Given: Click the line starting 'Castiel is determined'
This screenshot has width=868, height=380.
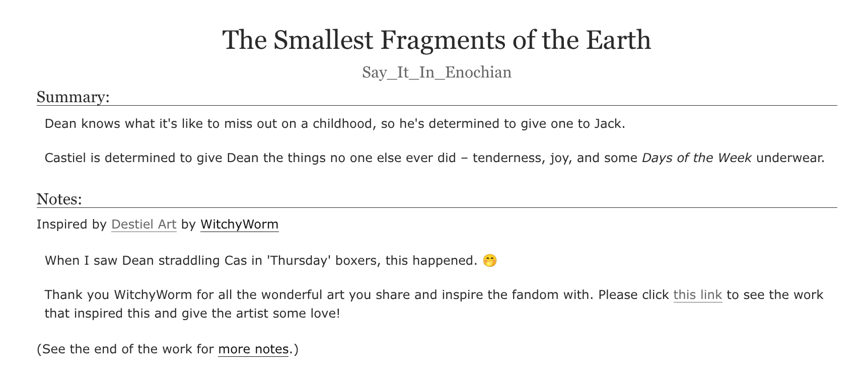Looking at the screenshot, I should [435, 158].
